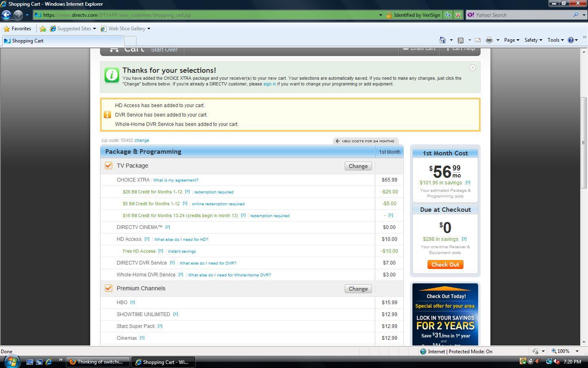Click the orange Check Out button

coord(445,265)
